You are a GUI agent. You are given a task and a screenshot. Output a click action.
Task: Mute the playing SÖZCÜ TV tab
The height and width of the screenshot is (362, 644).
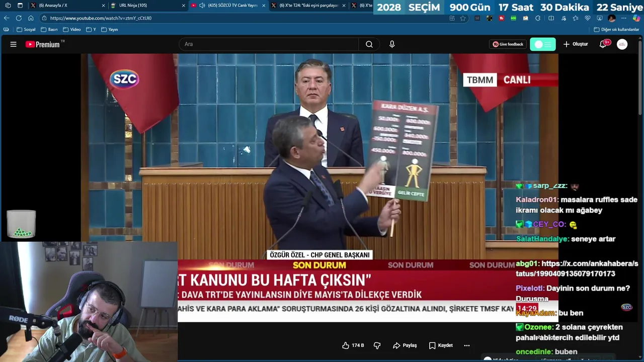pyautogui.click(x=202, y=6)
